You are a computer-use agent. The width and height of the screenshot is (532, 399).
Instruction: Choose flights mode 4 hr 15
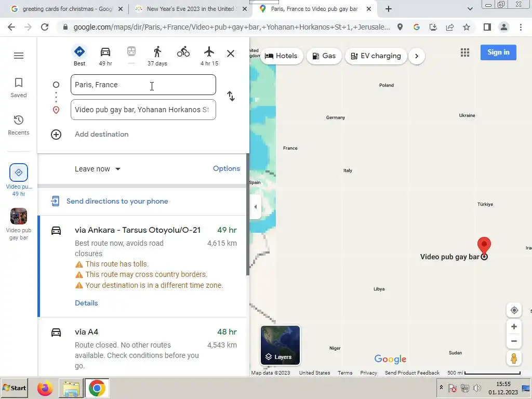pos(209,56)
